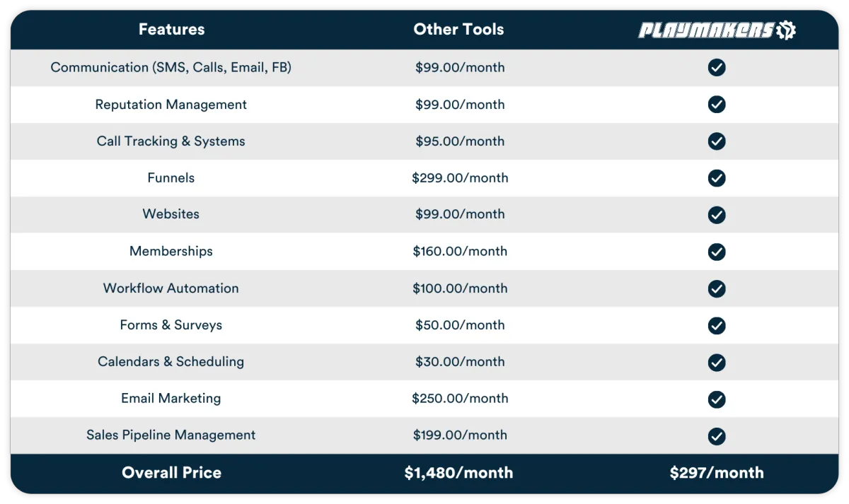The image size is (849, 504).
Task: Click the Overall Price label
Action: [x=171, y=473]
